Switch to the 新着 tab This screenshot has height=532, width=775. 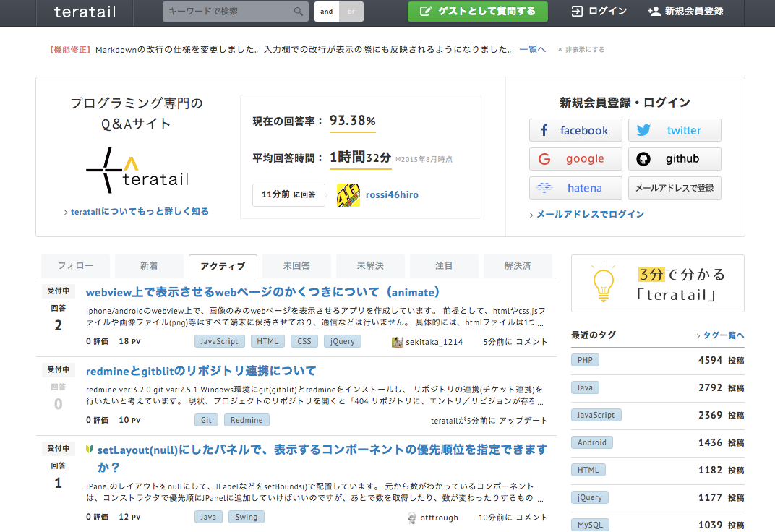click(x=149, y=266)
